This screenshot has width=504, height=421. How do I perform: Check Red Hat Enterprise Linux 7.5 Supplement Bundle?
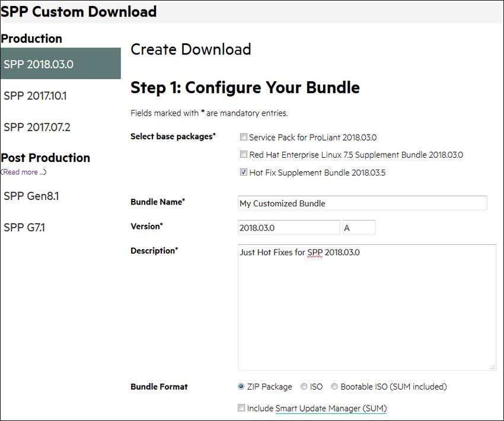click(244, 155)
